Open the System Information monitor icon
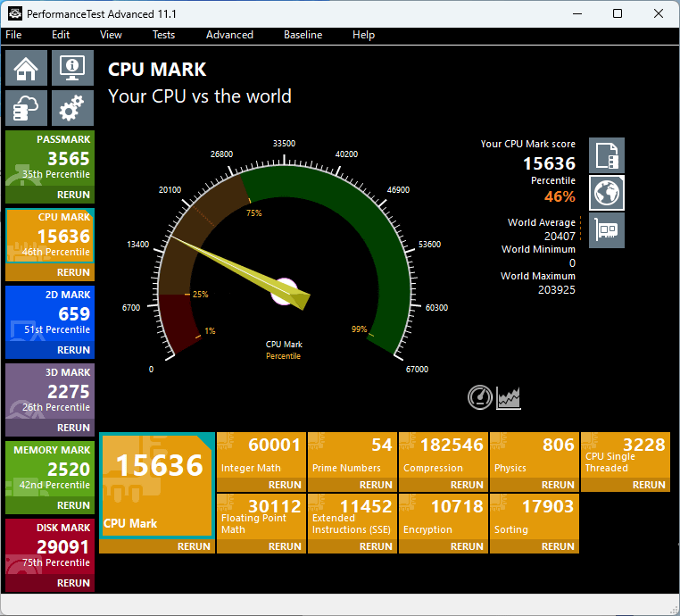680x616 pixels. point(72,68)
